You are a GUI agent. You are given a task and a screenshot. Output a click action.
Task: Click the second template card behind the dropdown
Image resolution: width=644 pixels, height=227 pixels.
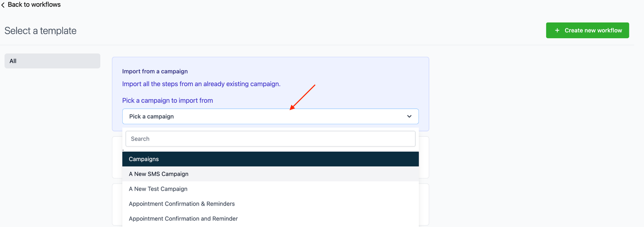(x=424, y=204)
